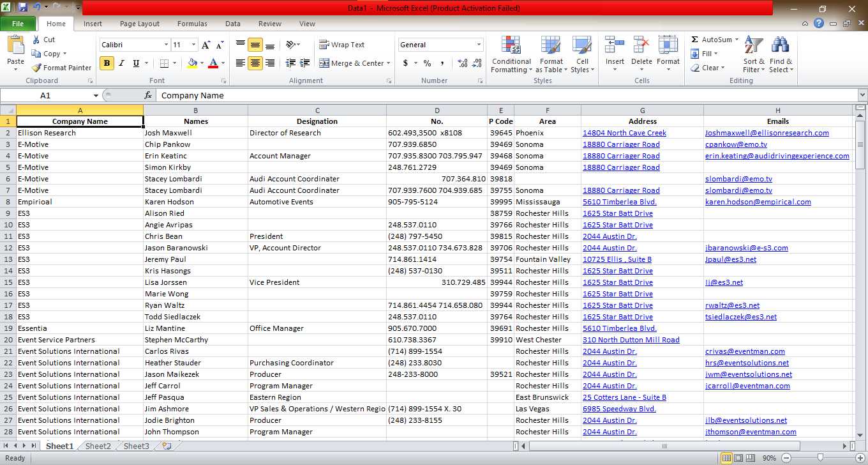This screenshot has width=868, height=465.
Task: Apply the red Font Color
Action: point(213,63)
